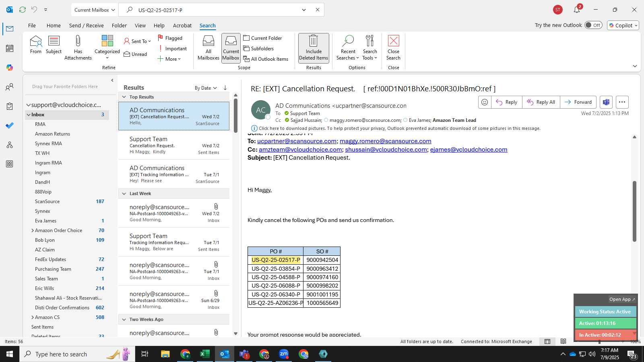Viewport: 644px width, 362px height.
Task: Clear the search box with X
Action: click(318, 10)
